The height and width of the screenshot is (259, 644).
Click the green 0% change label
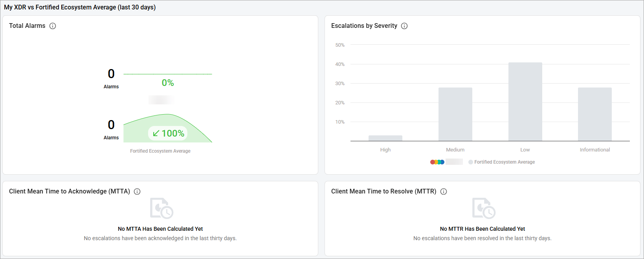coord(168,83)
